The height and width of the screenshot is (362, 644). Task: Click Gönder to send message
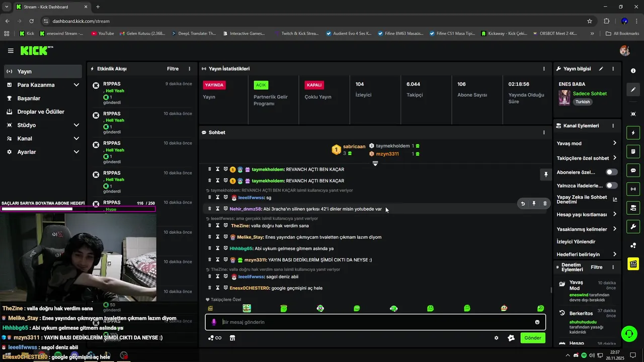pyautogui.click(x=533, y=338)
